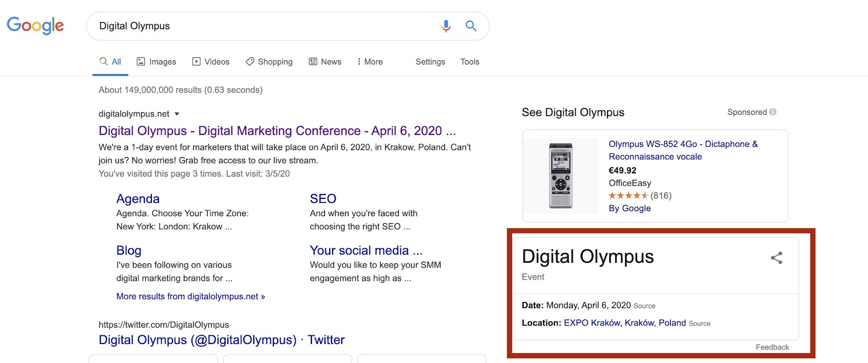Viewport: 868px width, 363px height.
Task: Share the Digital Olympus knowledge panel
Action: (776, 258)
